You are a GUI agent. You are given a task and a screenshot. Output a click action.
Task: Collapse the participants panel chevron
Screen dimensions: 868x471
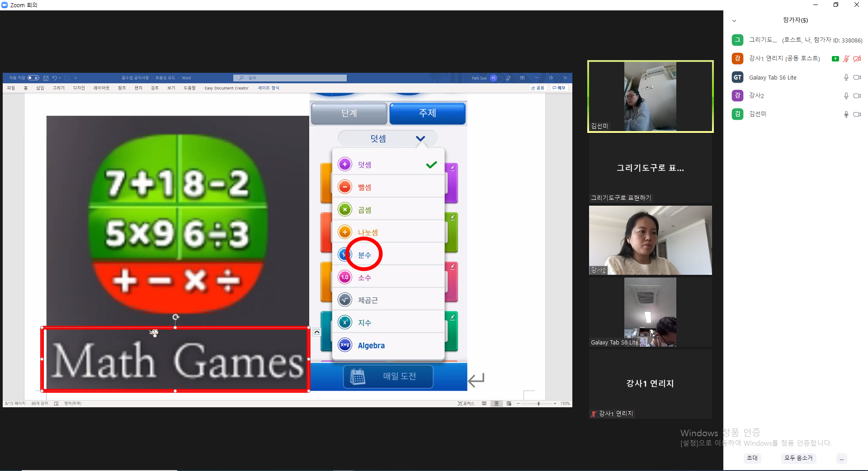click(x=734, y=21)
